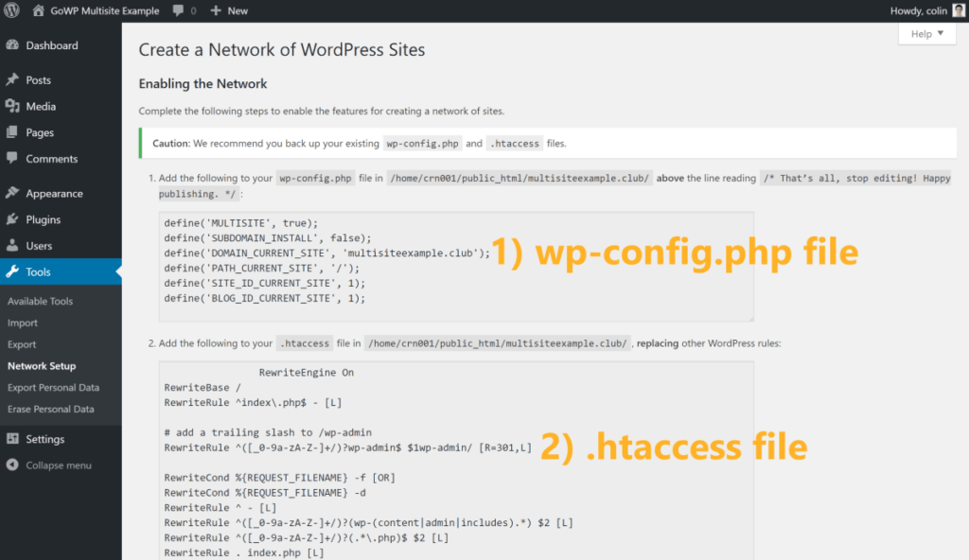969x560 pixels.
Task: Click the Pages icon in the sidebar
Action: click(12, 132)
